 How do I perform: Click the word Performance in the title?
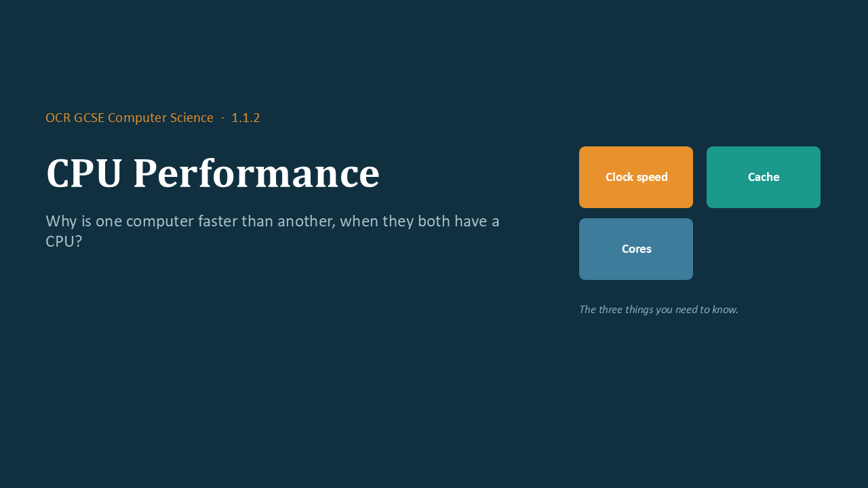click(256, 174)
